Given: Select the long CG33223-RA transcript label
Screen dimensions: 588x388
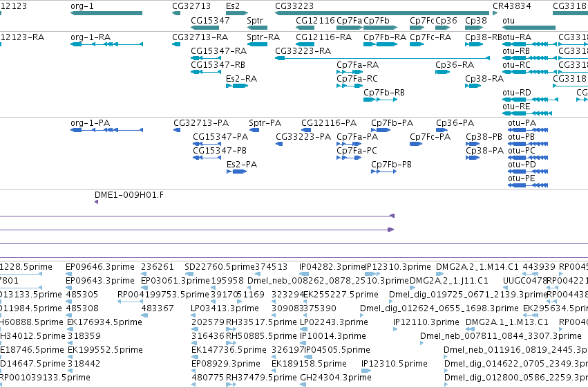Looking at the screenshot, I should pos(303,51).
